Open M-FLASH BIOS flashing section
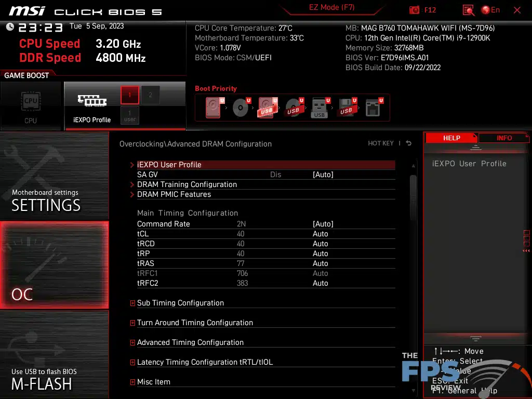The width and height of the screenshot is (532, 399). pos(54,354)
